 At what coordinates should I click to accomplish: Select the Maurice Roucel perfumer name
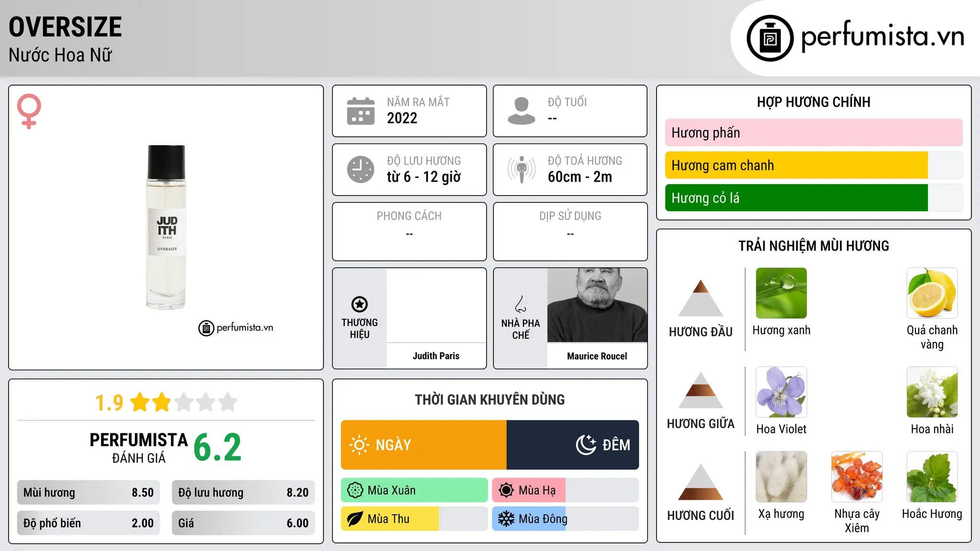click(x=597, y=356)
